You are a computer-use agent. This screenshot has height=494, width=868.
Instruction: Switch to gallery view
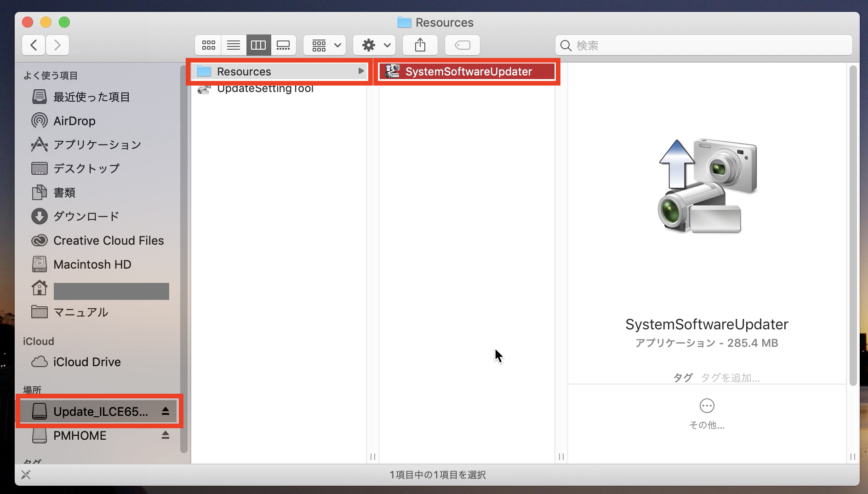[x=283, y=45]
